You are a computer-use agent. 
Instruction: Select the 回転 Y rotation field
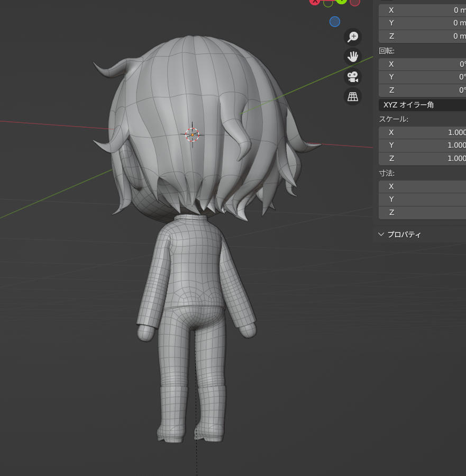422,77
